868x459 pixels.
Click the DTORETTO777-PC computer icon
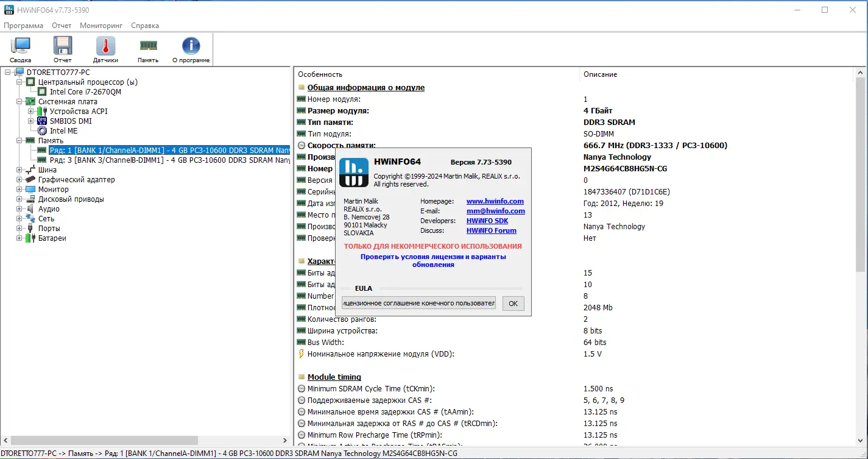pos(19,72)
